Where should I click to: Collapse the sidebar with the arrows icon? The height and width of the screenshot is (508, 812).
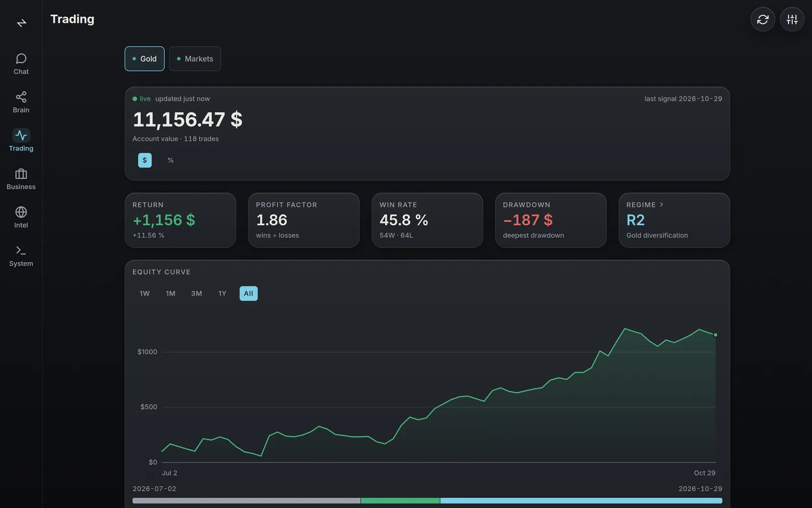[21, 23]
